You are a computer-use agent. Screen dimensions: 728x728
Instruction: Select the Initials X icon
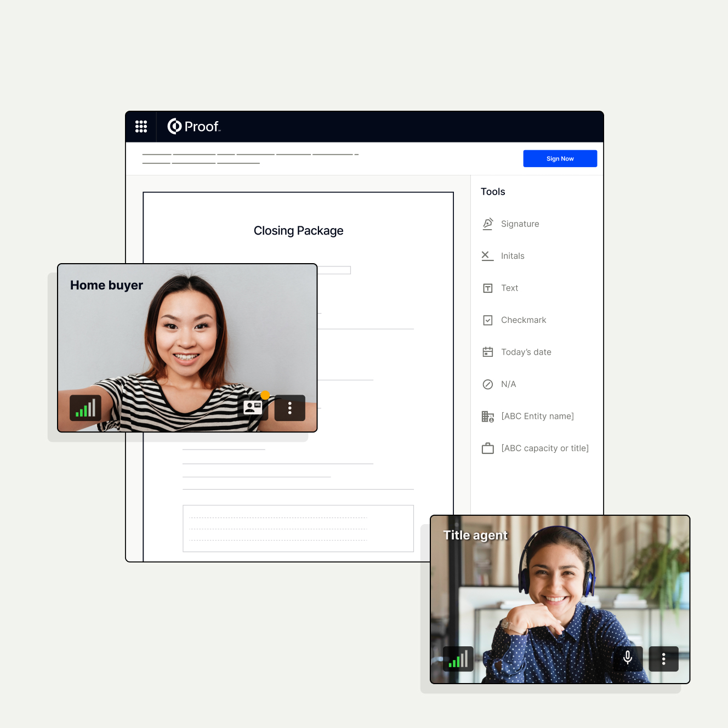coord(487,256)
